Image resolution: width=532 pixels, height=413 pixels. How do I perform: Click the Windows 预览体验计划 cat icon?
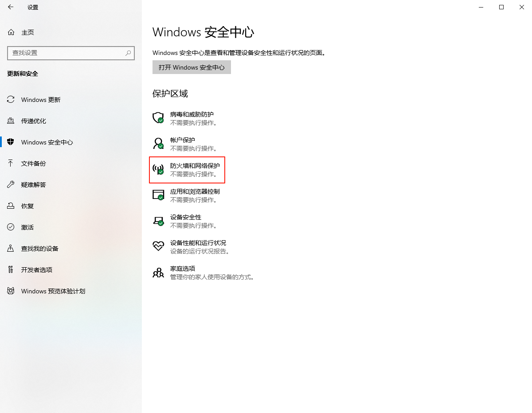(11, 291)
